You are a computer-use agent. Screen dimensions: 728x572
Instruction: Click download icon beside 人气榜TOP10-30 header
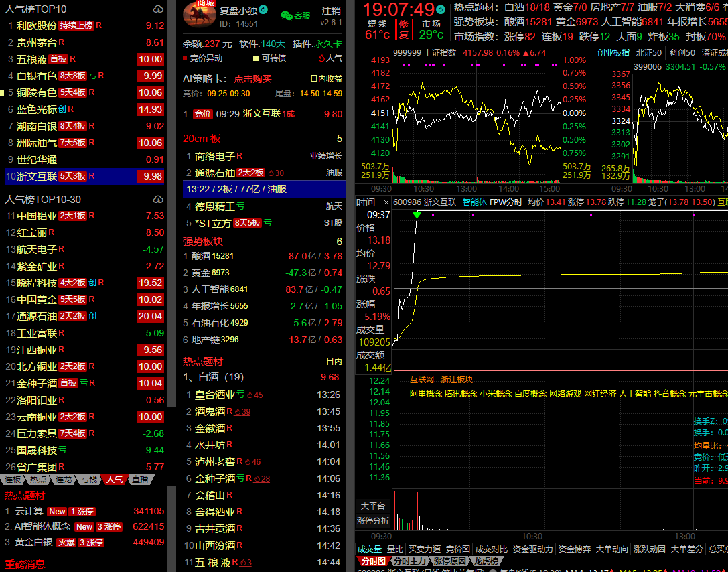click(x=158, y=200)
